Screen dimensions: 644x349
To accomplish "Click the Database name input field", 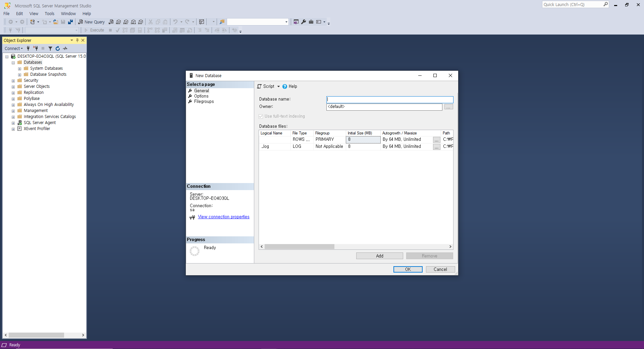I will [x=390, y=100].
